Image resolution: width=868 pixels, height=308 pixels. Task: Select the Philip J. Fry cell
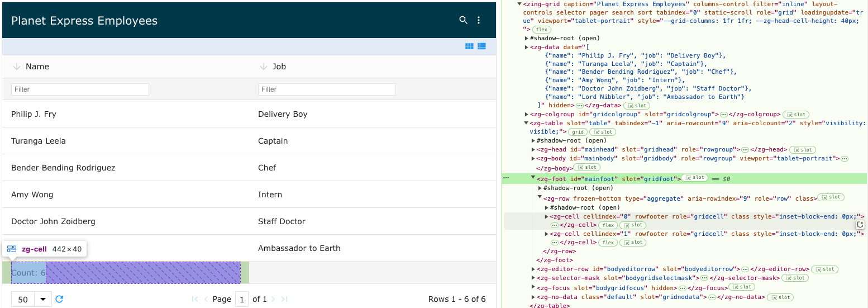[126, 114]
